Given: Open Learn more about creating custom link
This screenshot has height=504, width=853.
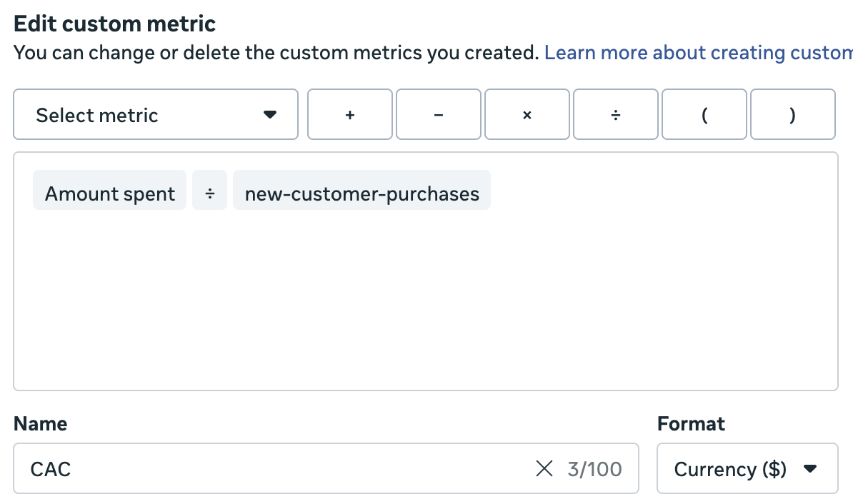Looking at the screenshot, I should tap(697, 53).
